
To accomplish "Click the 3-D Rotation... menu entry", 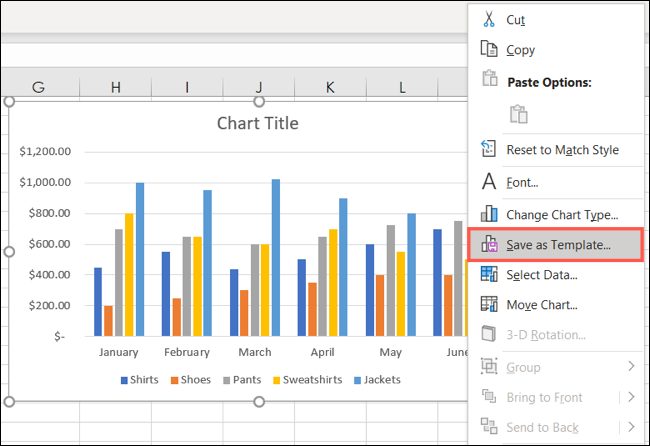I will coord(555,334).
